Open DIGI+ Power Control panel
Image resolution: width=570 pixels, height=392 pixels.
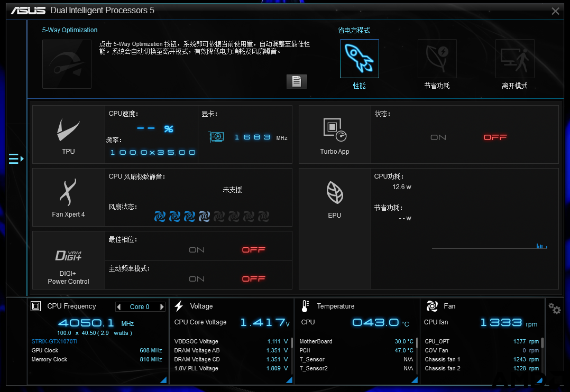point(68,260)
